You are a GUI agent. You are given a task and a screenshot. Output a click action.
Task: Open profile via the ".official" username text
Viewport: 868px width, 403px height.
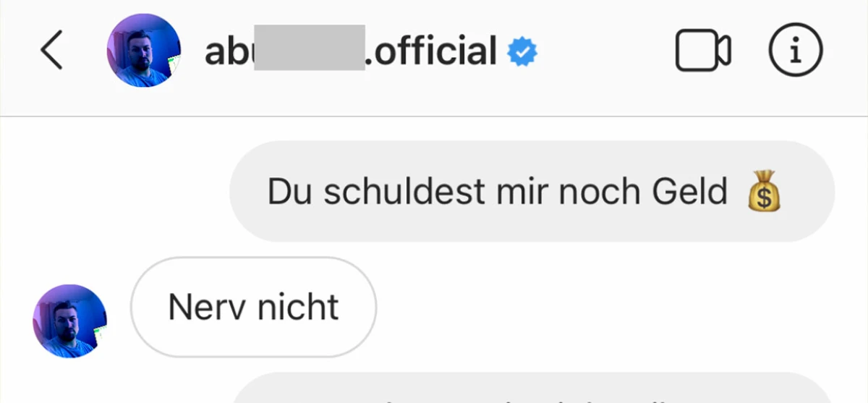click(x=430, y=52)
